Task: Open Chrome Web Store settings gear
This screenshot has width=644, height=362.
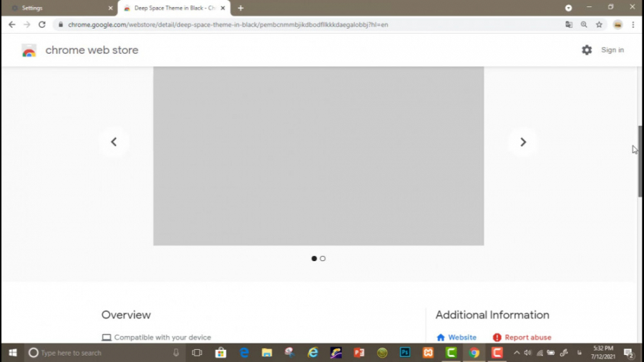Action: click(x=587, y=50)
